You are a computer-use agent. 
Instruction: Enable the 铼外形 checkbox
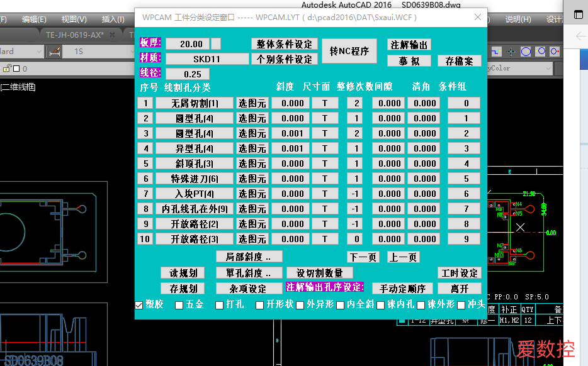tap(421, 305)
